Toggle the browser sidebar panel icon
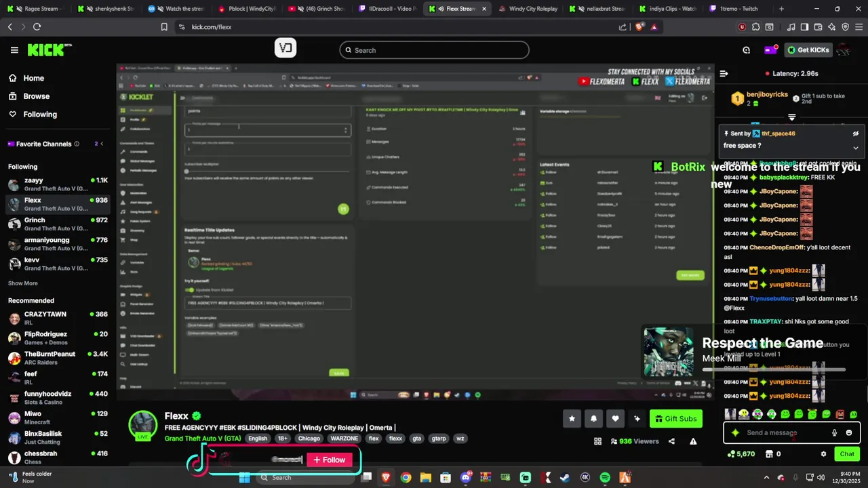The image size is (868, 488). pos(804,27)
